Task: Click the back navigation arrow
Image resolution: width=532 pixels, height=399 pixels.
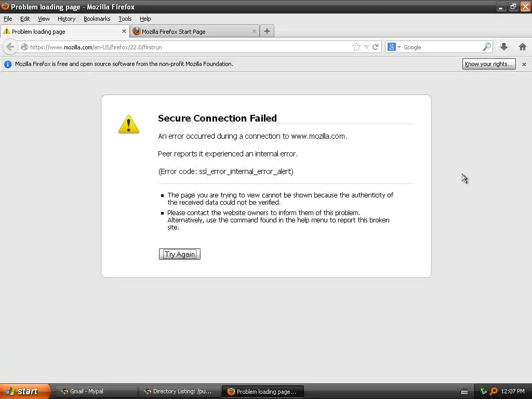Action: (10, 47)
